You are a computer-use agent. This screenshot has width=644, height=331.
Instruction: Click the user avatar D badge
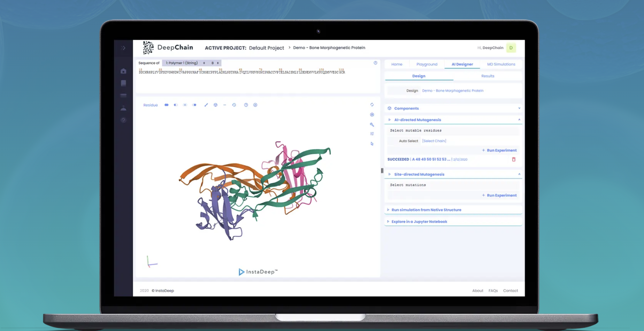coord(511,48)
